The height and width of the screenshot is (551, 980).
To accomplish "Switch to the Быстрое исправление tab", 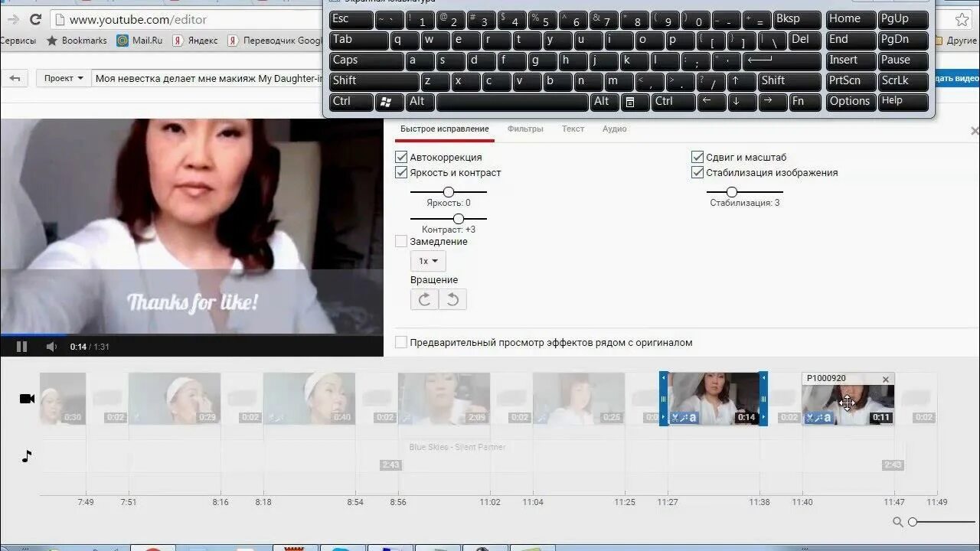I will [444, 129].
